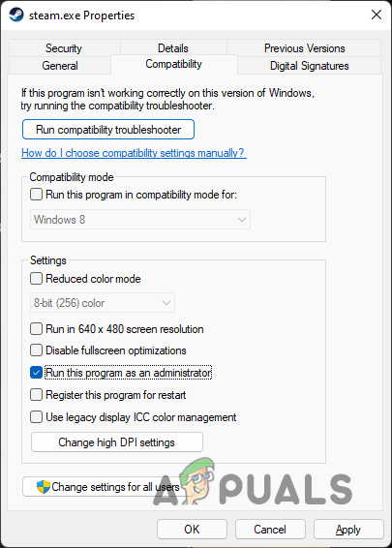Enable Use legacy display ICC color management
This screenshot has height=548, width=392.
37,417
